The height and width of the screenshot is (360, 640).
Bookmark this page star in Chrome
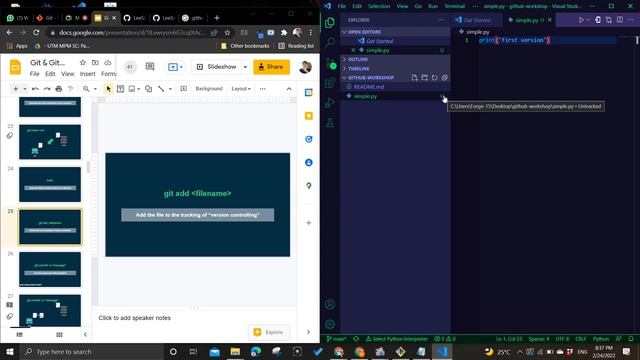tap(227, 33)
